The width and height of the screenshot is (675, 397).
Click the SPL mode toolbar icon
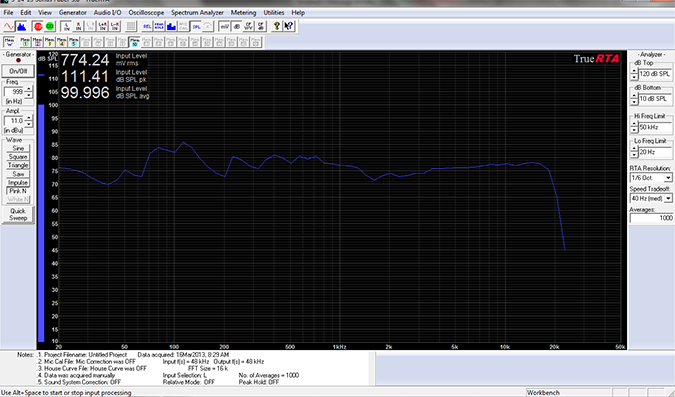(196, 26)
